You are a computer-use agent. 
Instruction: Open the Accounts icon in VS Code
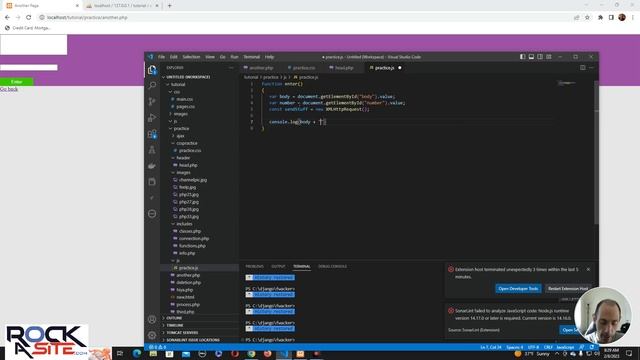(152, 319)
